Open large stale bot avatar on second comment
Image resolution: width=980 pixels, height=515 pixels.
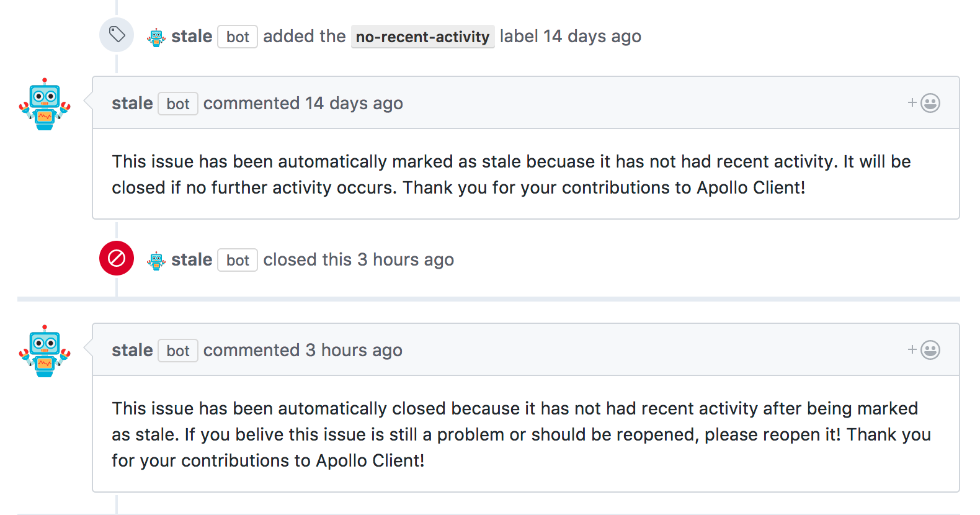tap(45, 351)
